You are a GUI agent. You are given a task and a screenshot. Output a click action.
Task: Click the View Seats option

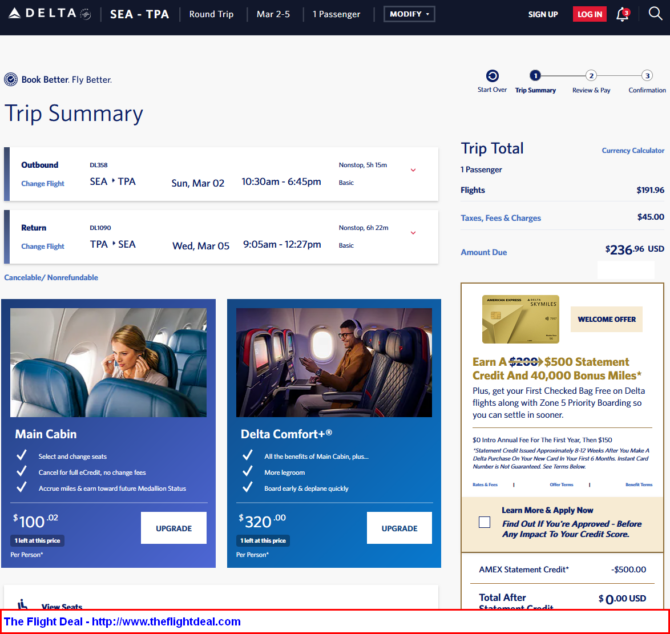tap(62, 606)
